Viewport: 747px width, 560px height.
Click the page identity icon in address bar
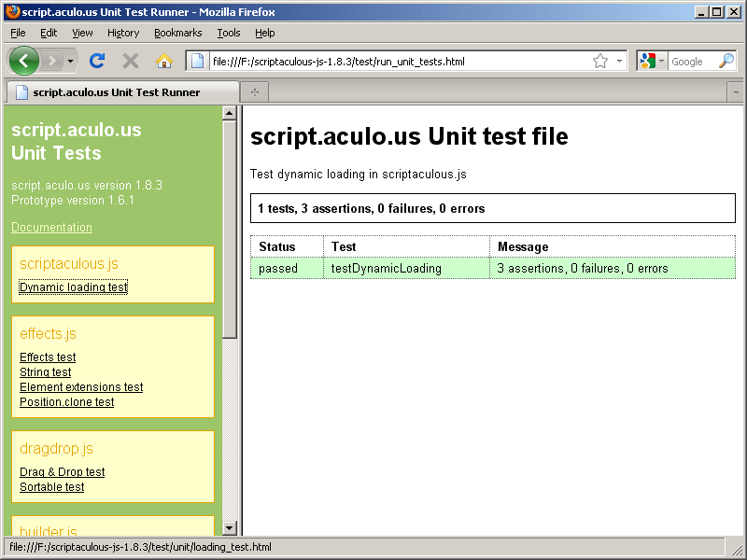pos(197,61)
